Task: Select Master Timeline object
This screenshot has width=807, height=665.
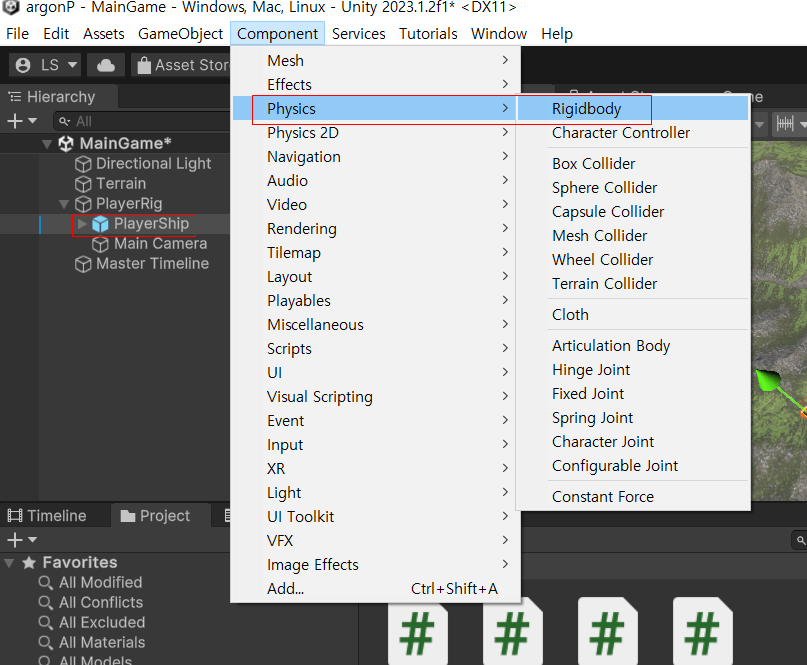Action: 152,264
